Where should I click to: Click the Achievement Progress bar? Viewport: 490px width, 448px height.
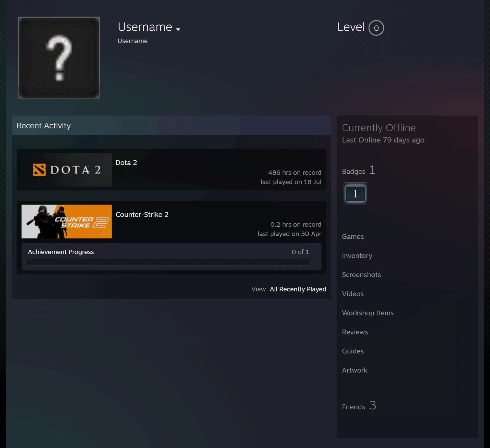pyautogui.click(x=168, y=262)
